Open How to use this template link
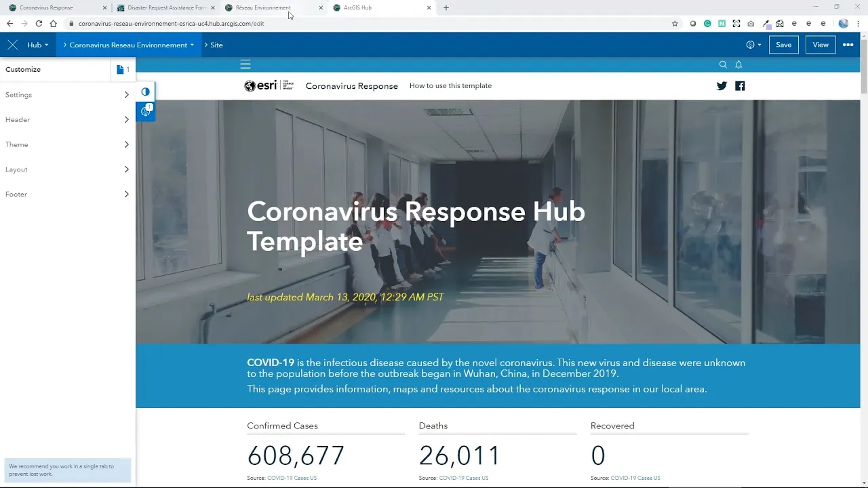 450,86
